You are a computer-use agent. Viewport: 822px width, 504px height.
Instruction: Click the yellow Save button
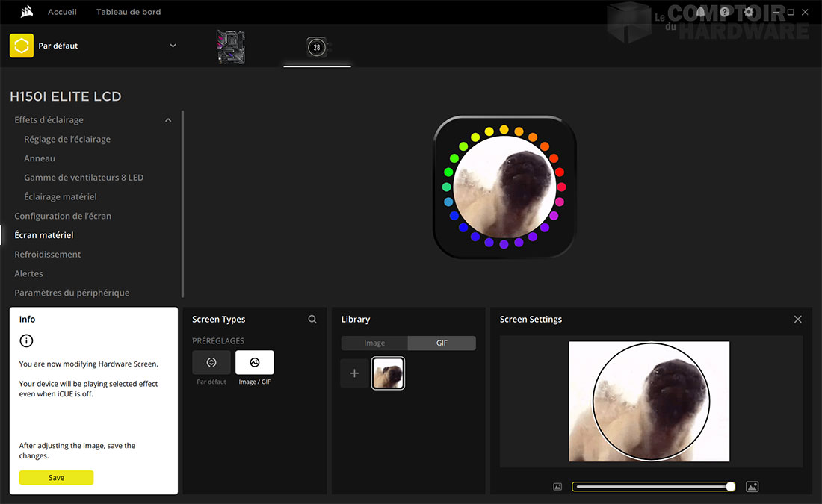(56, 478)
